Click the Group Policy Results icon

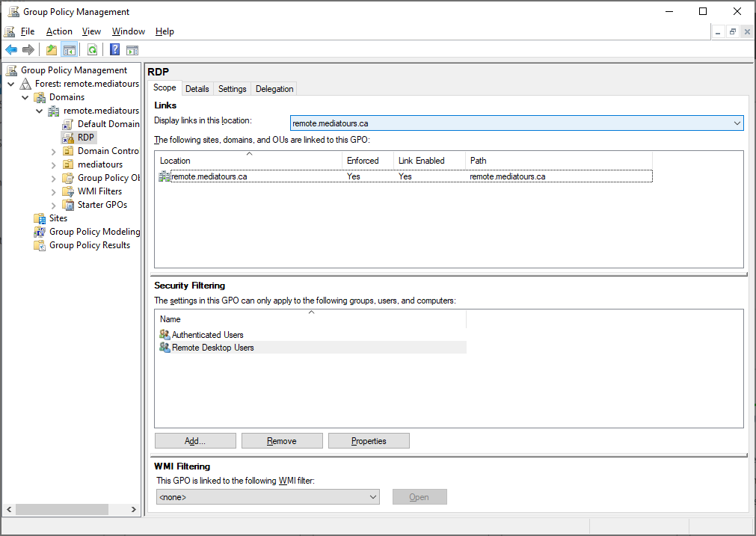pos(40,245)
